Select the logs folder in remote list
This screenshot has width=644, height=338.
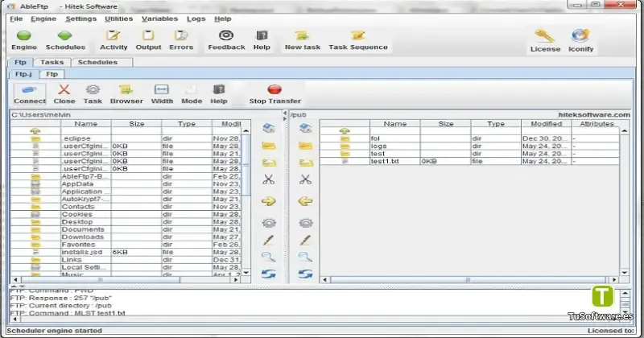(470, 146)
